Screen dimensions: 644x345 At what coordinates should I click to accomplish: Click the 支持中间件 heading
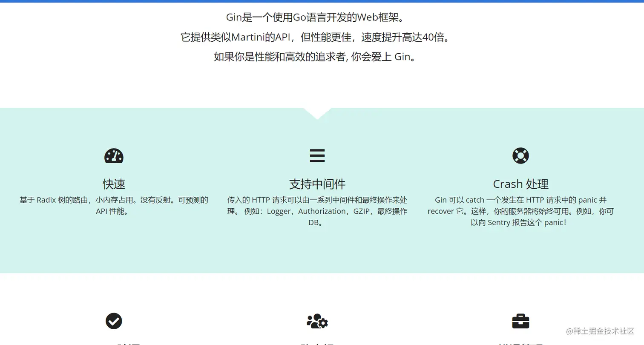click(317, 184)
